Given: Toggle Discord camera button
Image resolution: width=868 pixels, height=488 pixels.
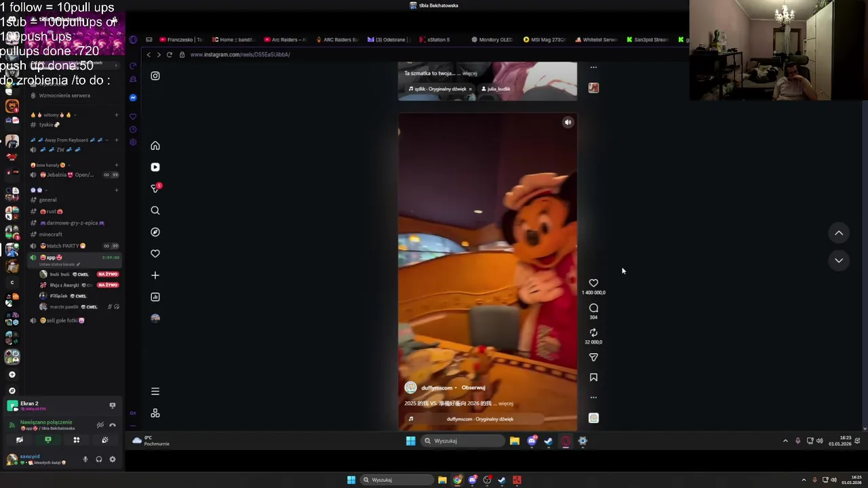Looking at the screenshot, I should click(20, 440).
